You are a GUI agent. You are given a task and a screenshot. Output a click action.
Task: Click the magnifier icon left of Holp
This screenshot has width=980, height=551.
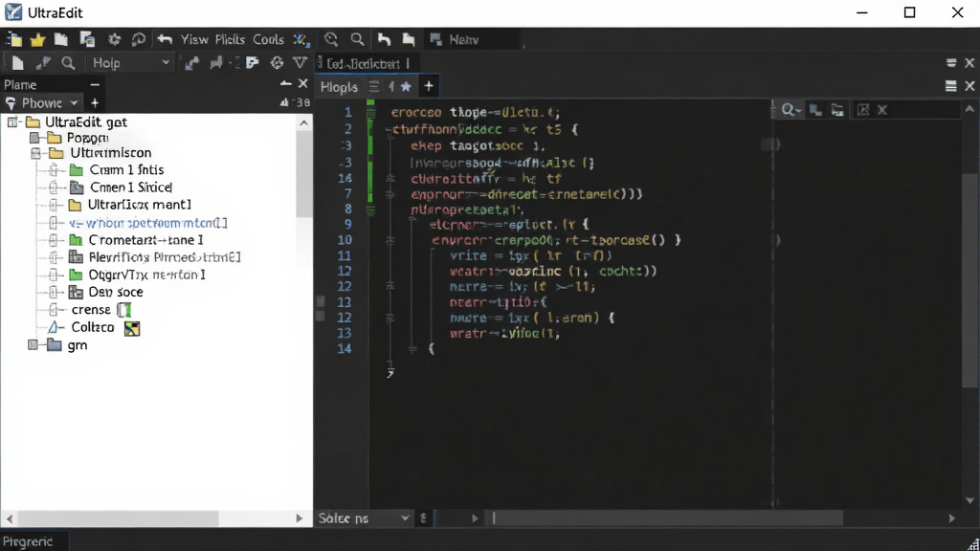click(x=68, y=62)
